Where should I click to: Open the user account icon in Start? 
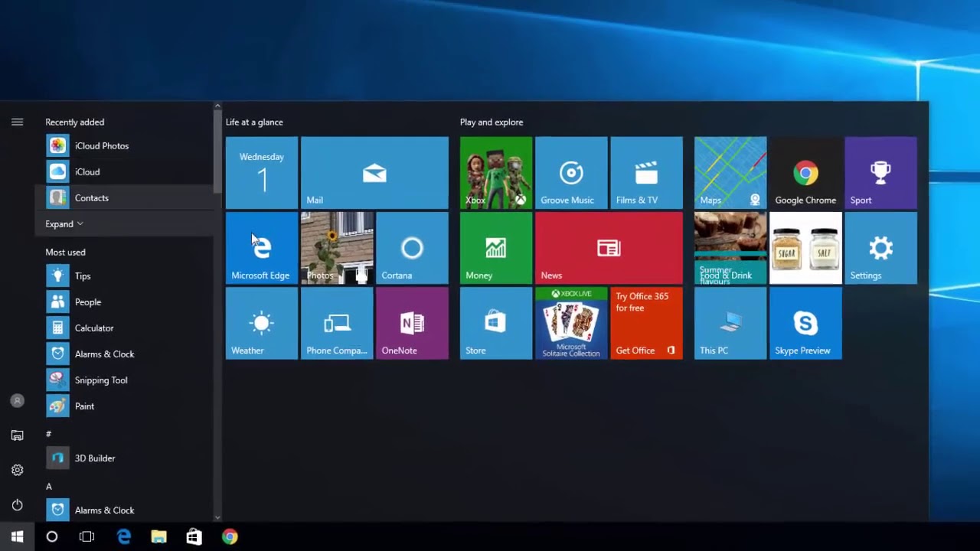click(x=17, y=401)
